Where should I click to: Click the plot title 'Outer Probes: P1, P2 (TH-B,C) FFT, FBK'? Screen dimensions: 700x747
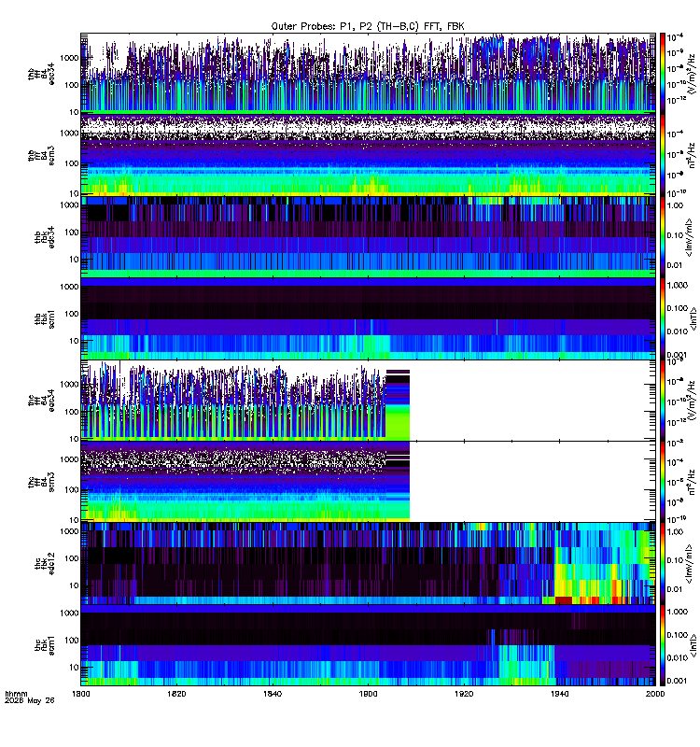pos(367,26)
